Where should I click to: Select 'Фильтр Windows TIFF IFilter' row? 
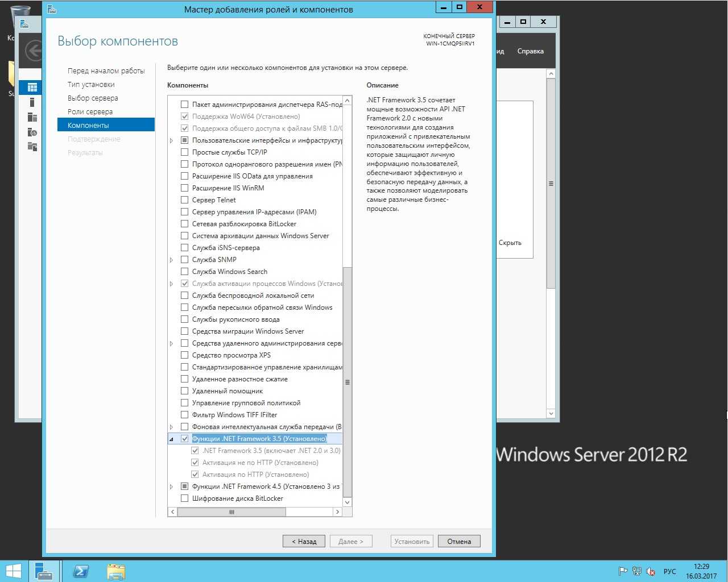click(x=235, y=415)
